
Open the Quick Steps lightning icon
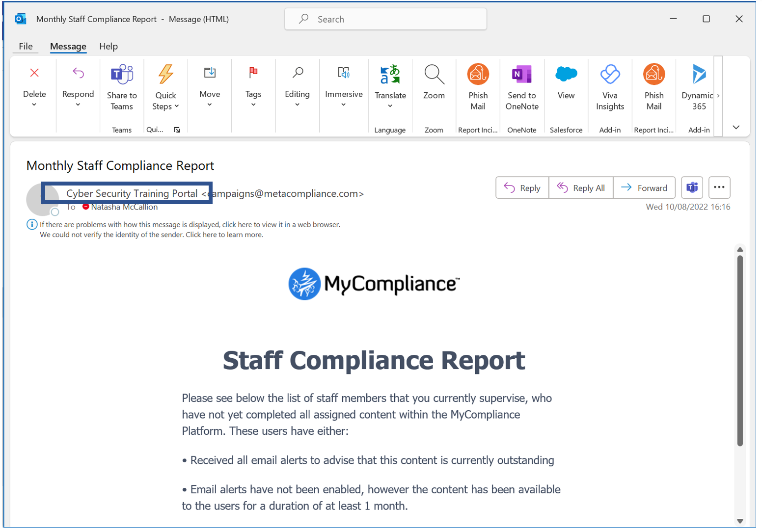[166, 74]
